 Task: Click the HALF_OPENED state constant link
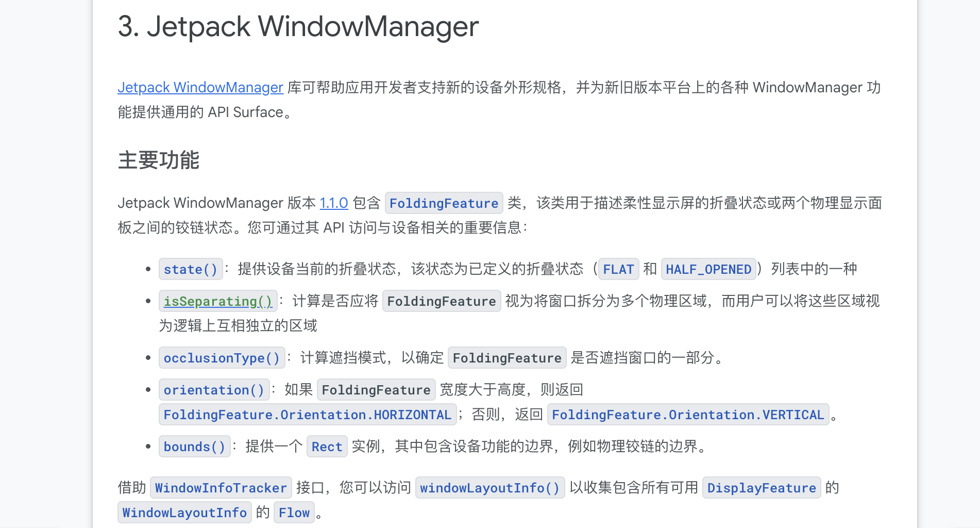click(708, 269)
